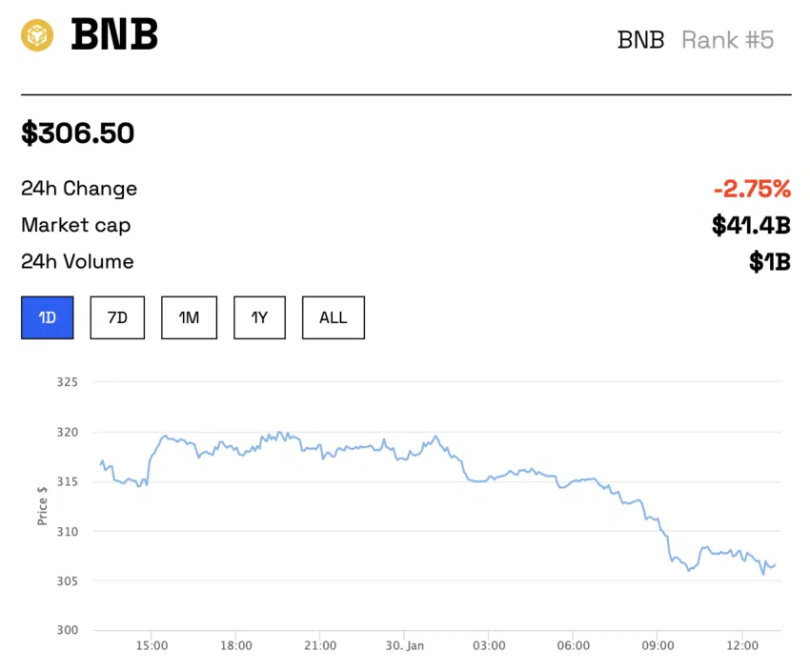Image resolution: width=810 pixels, height=672 pixels.
Task: Click the Rank #5 label
Action: 727,40
